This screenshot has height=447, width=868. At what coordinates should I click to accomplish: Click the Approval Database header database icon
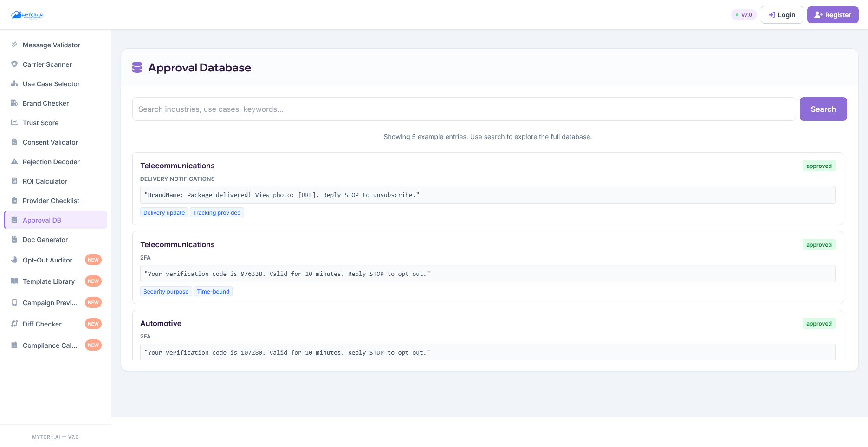click(137, 67)
